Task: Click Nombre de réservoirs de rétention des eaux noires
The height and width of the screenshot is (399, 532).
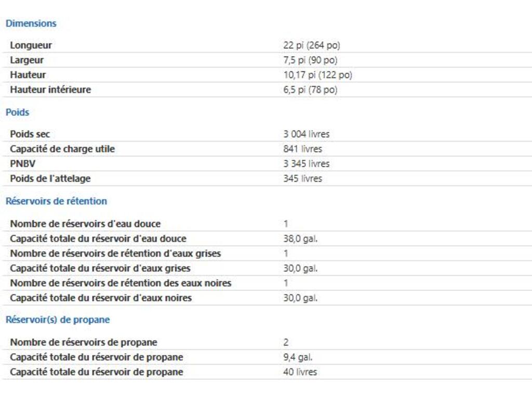Action: coord(121,283)
